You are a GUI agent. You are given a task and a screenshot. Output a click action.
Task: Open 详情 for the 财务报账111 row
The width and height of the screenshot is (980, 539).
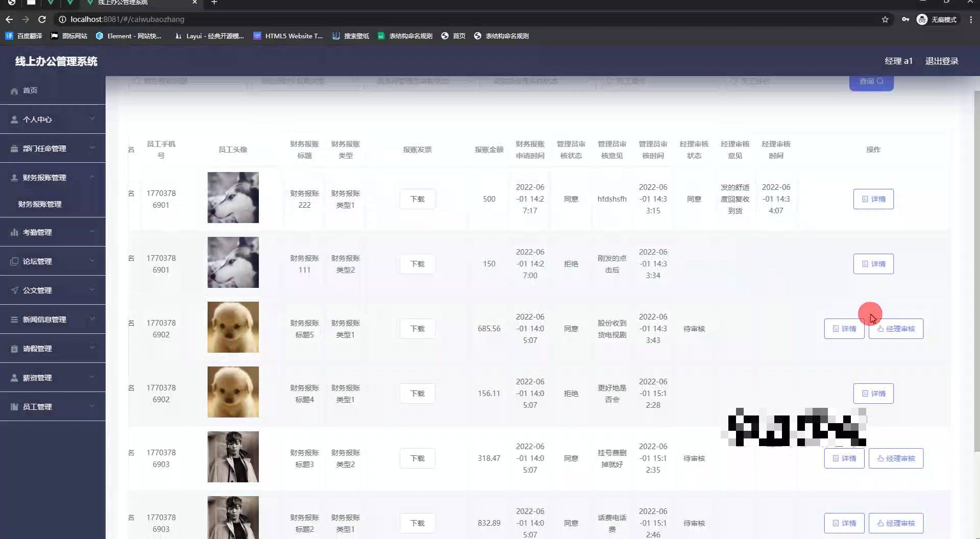tap(873, 264)
